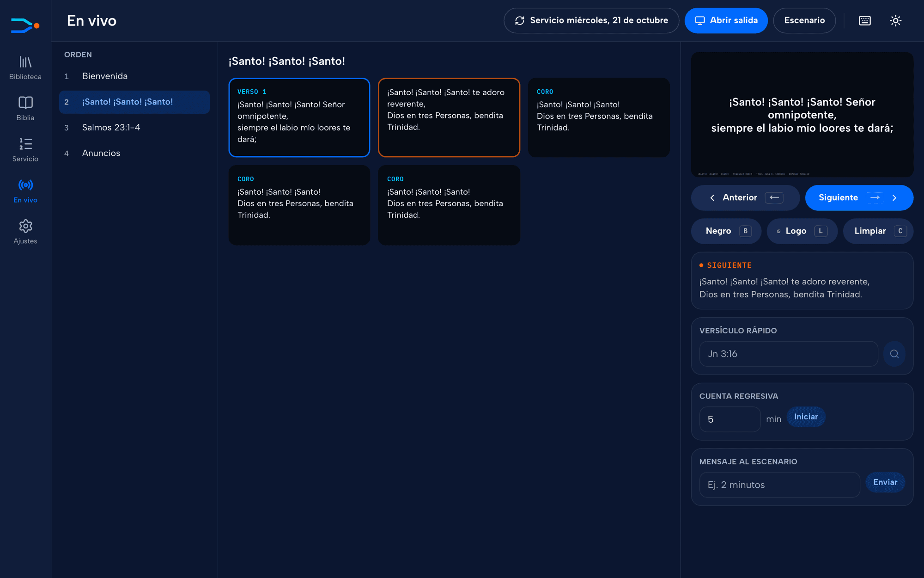The width and height of the screenshot is (924, 578).
Task: Focus the Versículo rápido input field
Action: tap(789, 354)
